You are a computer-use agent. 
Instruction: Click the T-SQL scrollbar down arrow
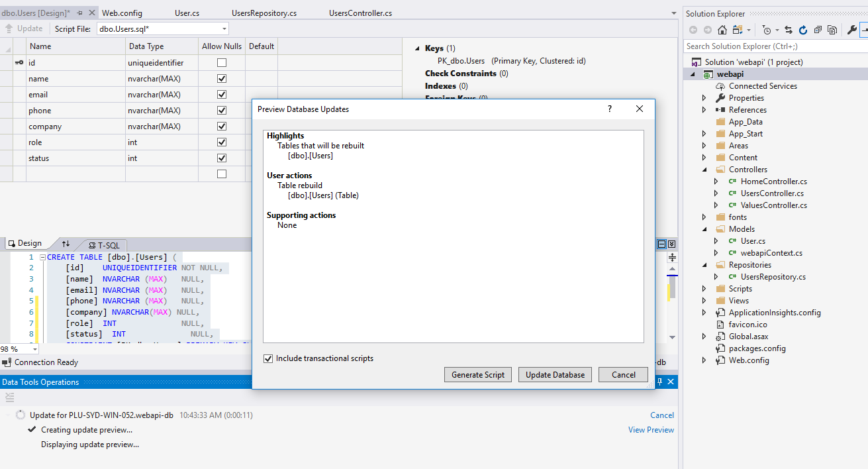click(x=672, y=337)
